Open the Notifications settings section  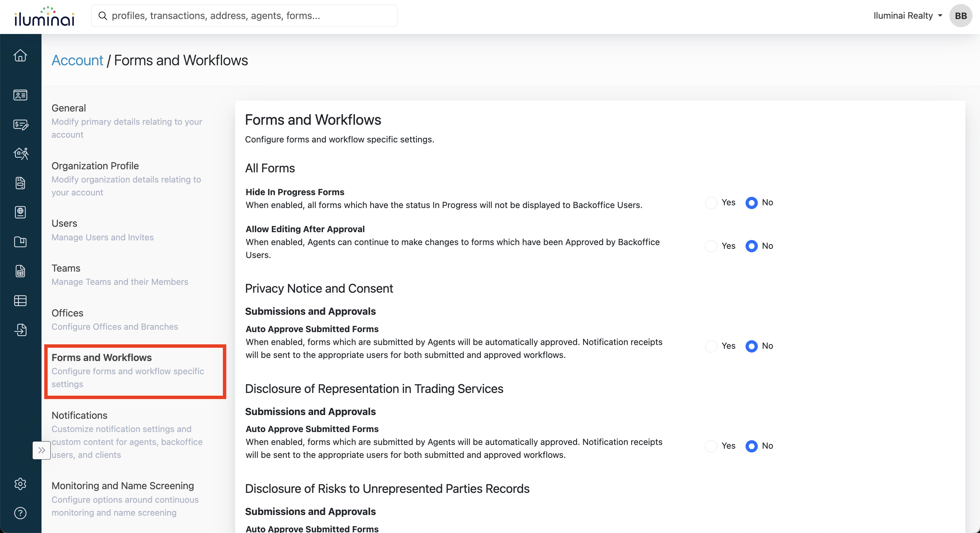click(80, 415)
